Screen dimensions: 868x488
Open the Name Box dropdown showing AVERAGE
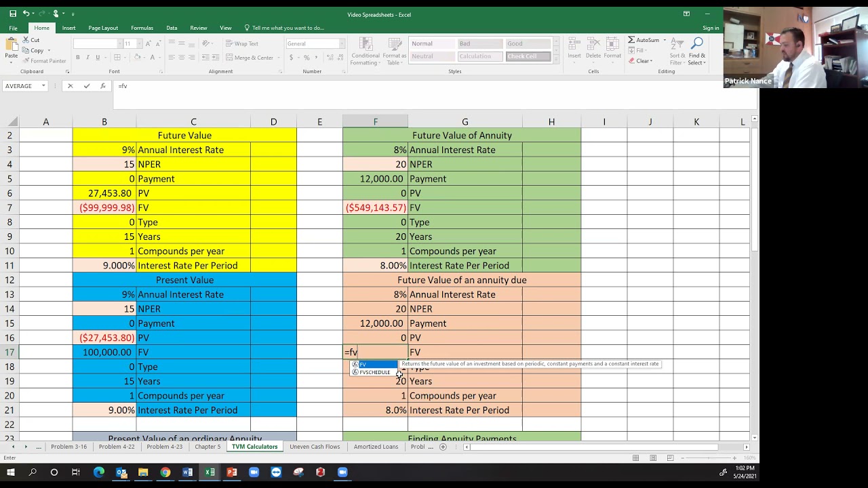point(43,86)
